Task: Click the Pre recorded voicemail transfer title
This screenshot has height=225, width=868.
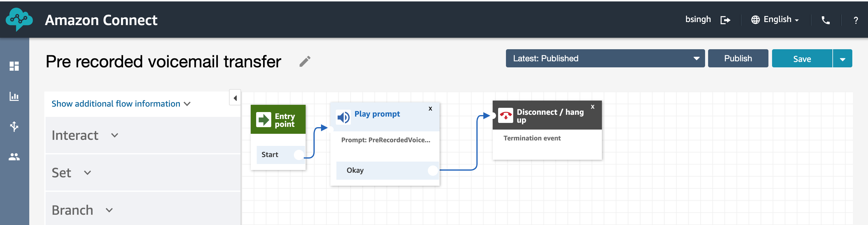Action: (x=163, y=61)
